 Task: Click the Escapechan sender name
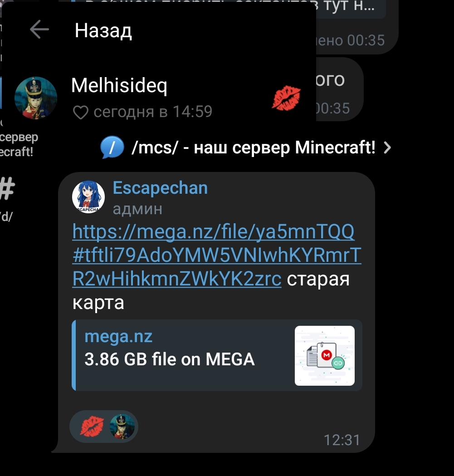(x=160, y=188)
